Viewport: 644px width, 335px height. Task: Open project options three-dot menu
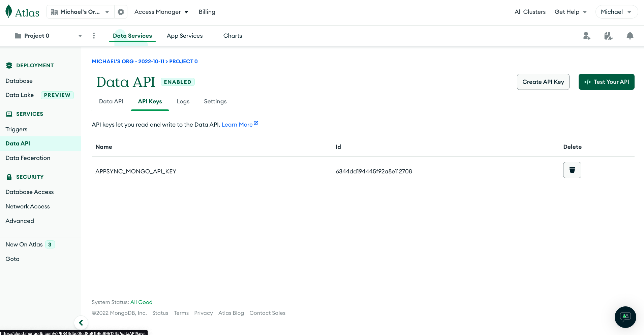pos(94,36)
